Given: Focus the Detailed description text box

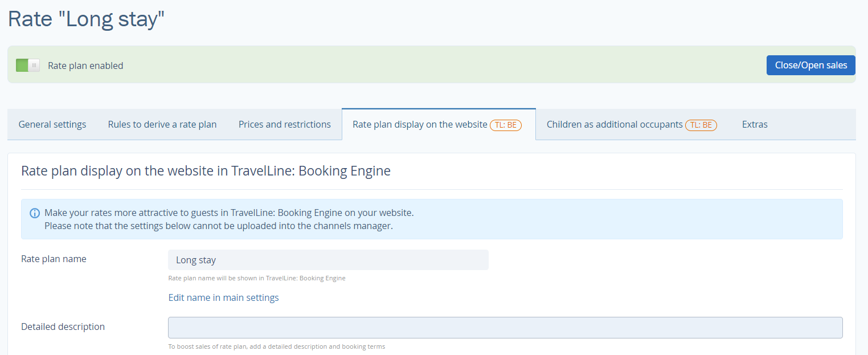Looking at the screenshot, I should pyautogui.click(x=505, y=328).
